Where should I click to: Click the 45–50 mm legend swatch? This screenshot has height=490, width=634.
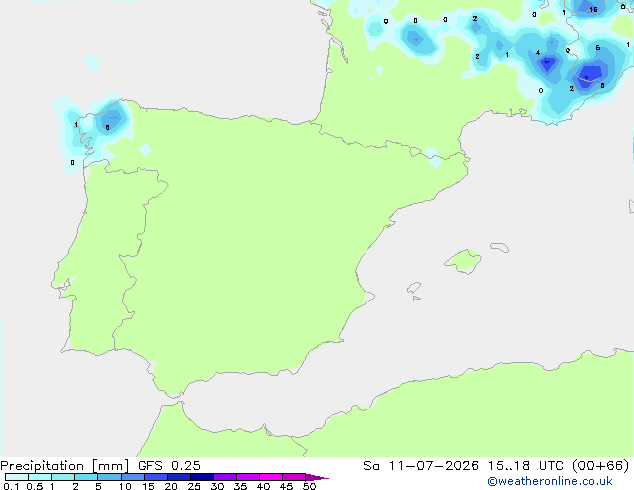[294, 477]
